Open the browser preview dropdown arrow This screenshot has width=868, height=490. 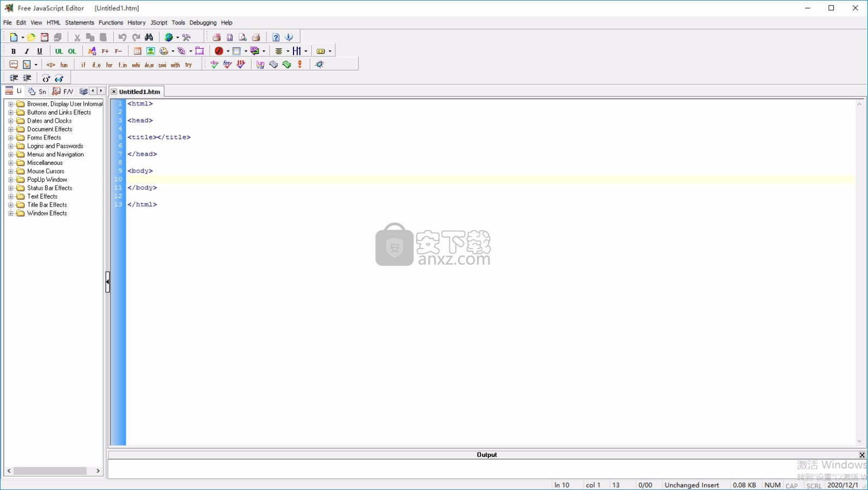177,37
